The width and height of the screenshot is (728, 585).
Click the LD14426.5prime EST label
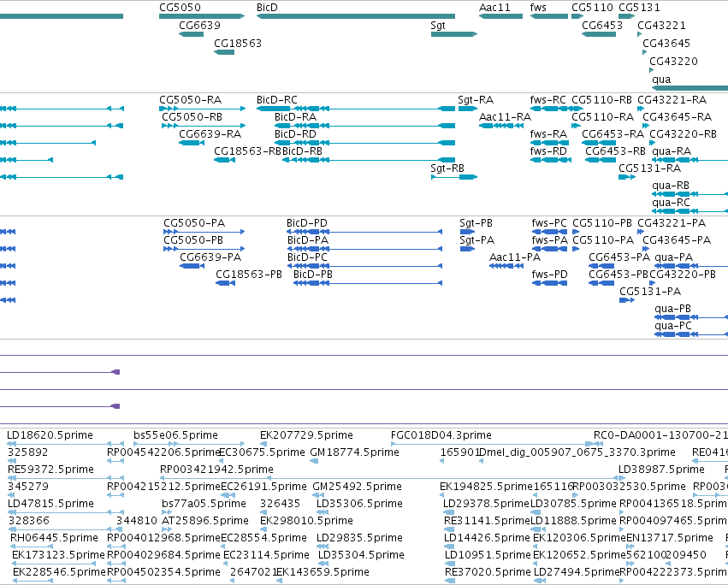487,538
